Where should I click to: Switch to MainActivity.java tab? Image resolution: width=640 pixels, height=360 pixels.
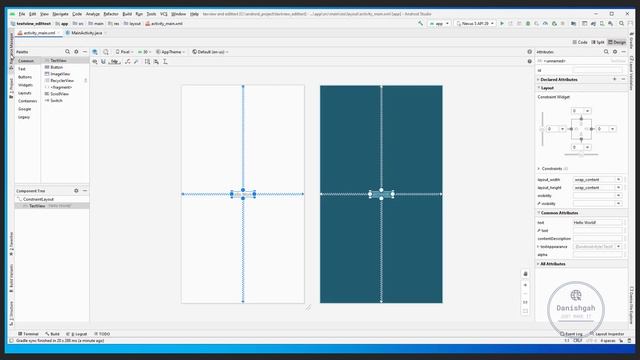point(86,33)
